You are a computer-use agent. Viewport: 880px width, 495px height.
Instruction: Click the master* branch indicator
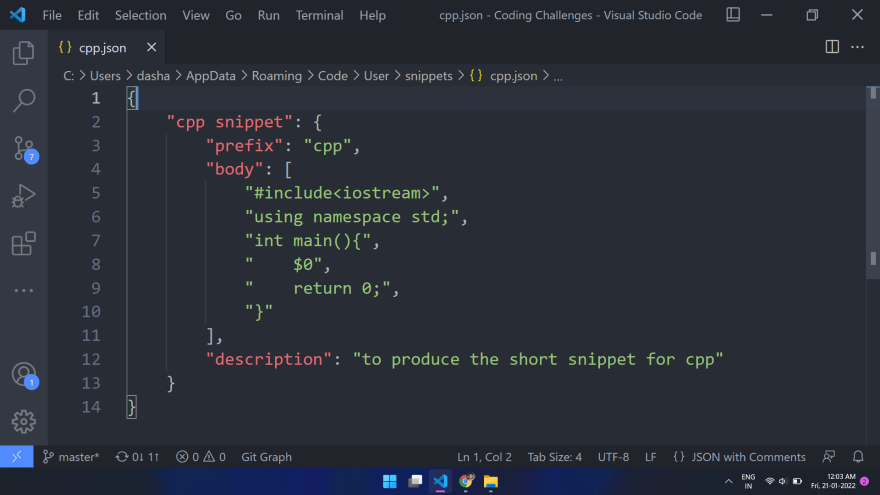pyautogui.click(x=71, y=457)
